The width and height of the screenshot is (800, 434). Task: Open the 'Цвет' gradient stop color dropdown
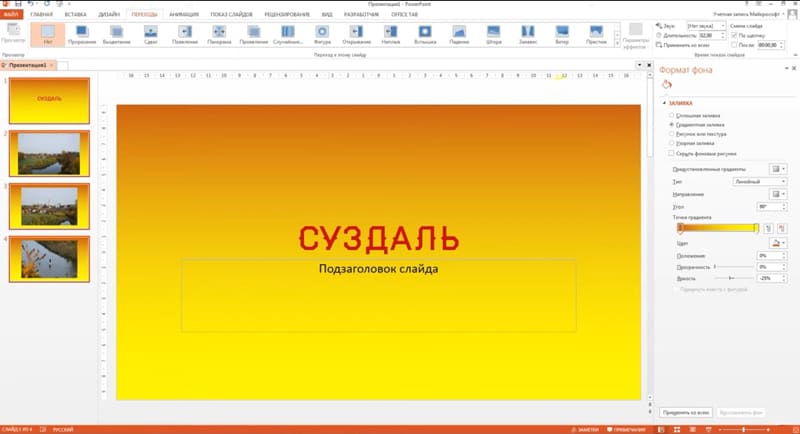point(778,243)
